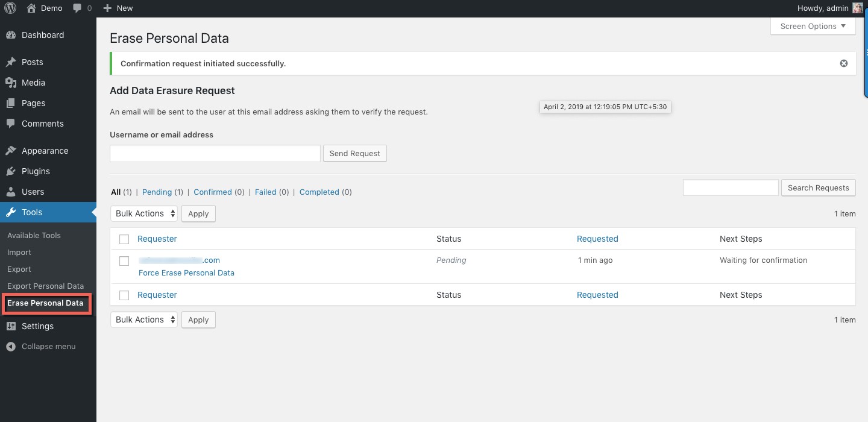Open the bottom Bulk Actions dropdown
Image resolution: width=868 pixels, height=422 pixels.
pyautogui.click(x=144, y=320)
